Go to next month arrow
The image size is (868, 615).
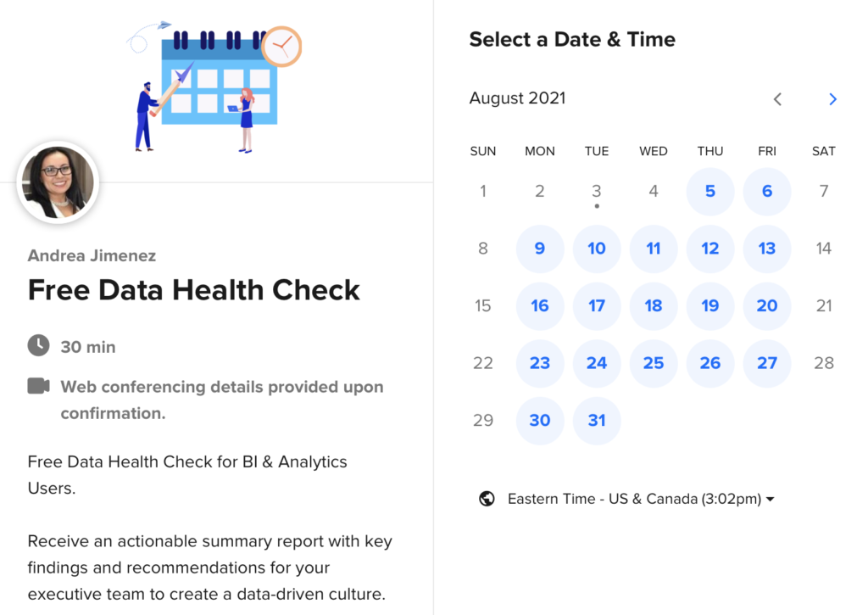click(x=832, y=99)
